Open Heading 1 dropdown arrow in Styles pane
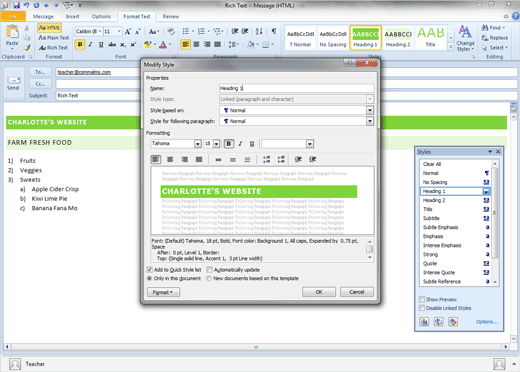The width and height of the screenshot is (520, 372). (x=486, y=191)
